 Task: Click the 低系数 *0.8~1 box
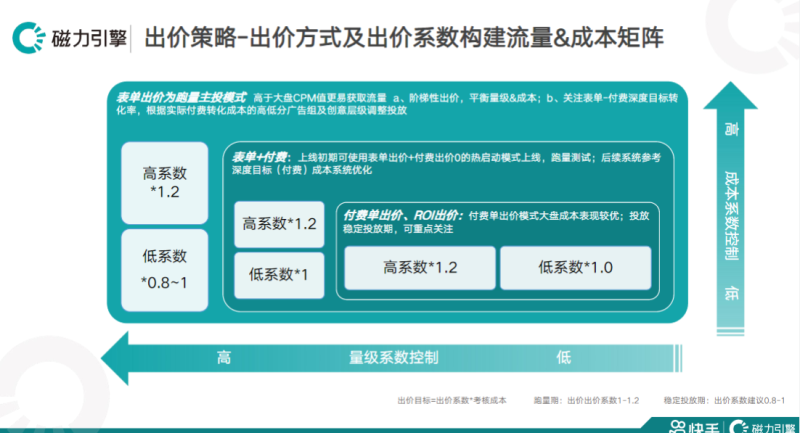pos(165,270)
